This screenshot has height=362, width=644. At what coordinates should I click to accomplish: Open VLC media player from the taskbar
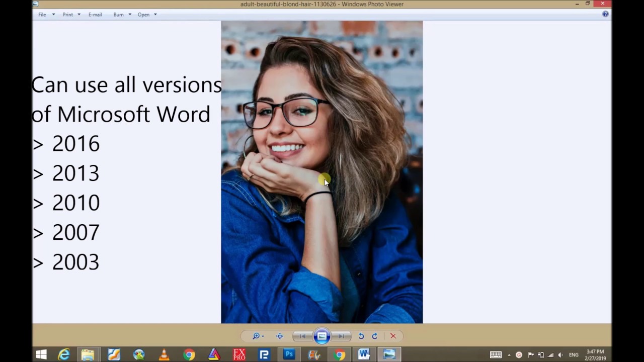164,354
